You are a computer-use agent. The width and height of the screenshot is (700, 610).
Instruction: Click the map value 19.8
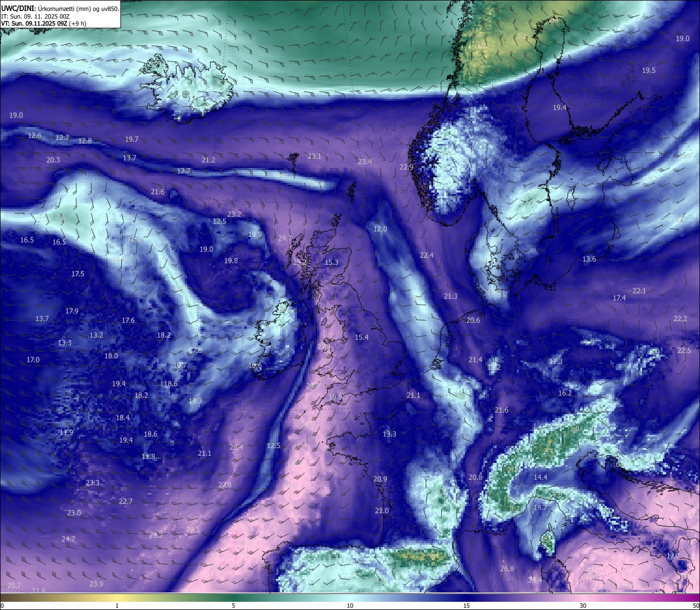pyautogui.click(x=231, y=261)
